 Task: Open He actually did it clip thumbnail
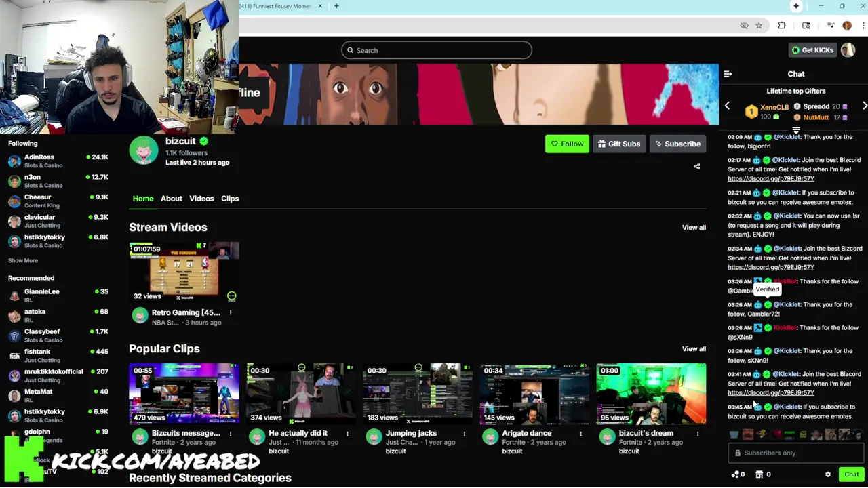click(300, 394)
